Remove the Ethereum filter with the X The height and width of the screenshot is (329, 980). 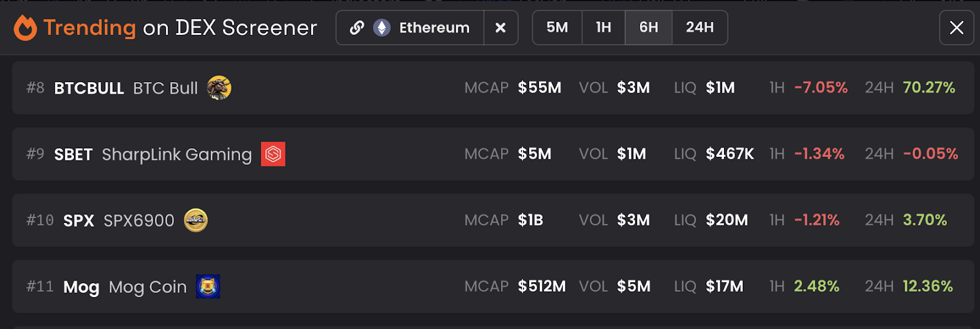pos(500,28)
